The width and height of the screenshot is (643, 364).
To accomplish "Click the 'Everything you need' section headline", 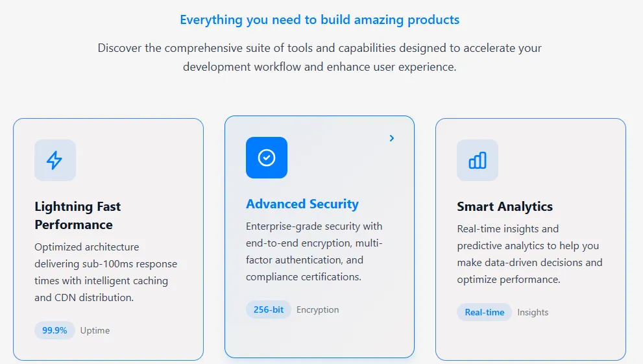I will pos(320,19).
